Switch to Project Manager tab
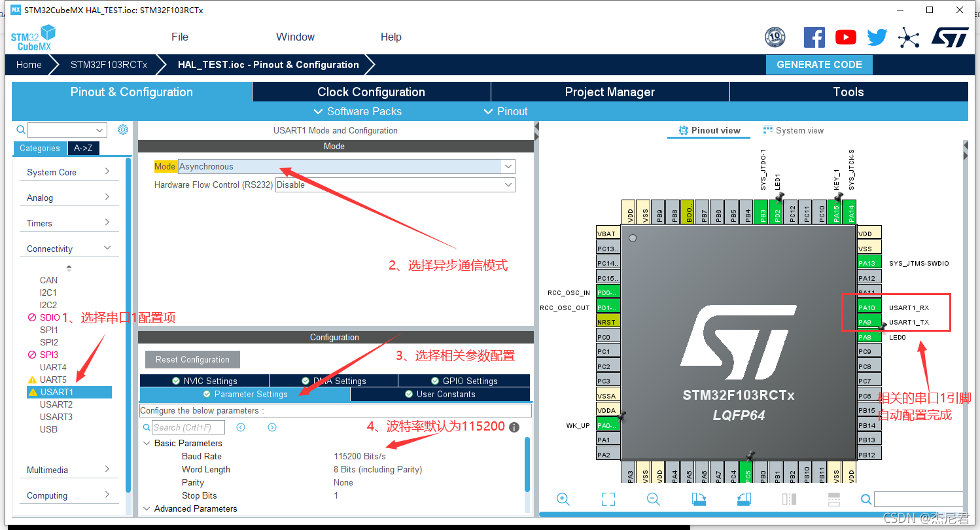The image size is (980, 530). 610,92
